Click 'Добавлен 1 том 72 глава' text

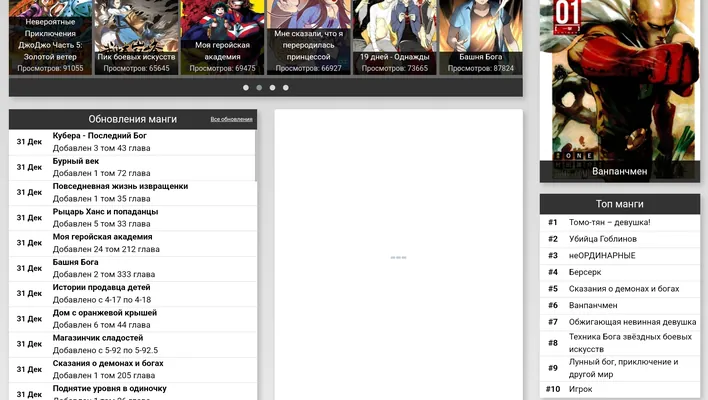[102, 173]
